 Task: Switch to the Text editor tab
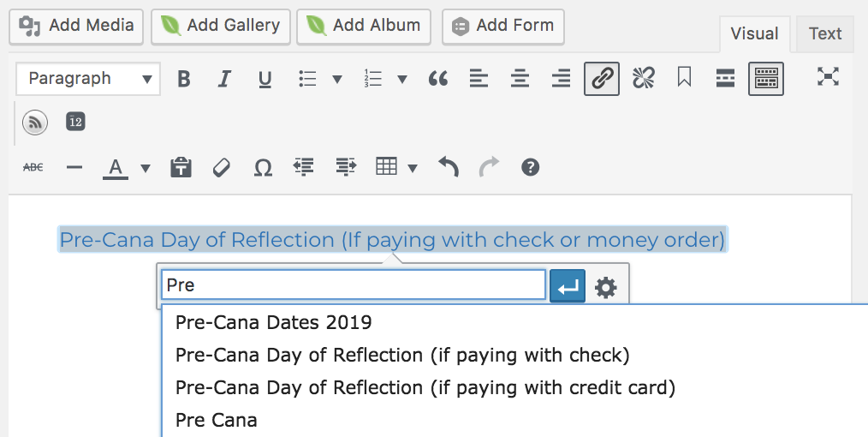(x=825, y=33)
